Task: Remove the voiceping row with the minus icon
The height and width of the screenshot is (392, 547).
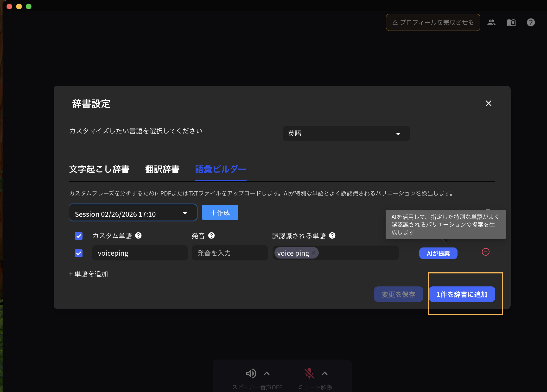Action: 486,252
